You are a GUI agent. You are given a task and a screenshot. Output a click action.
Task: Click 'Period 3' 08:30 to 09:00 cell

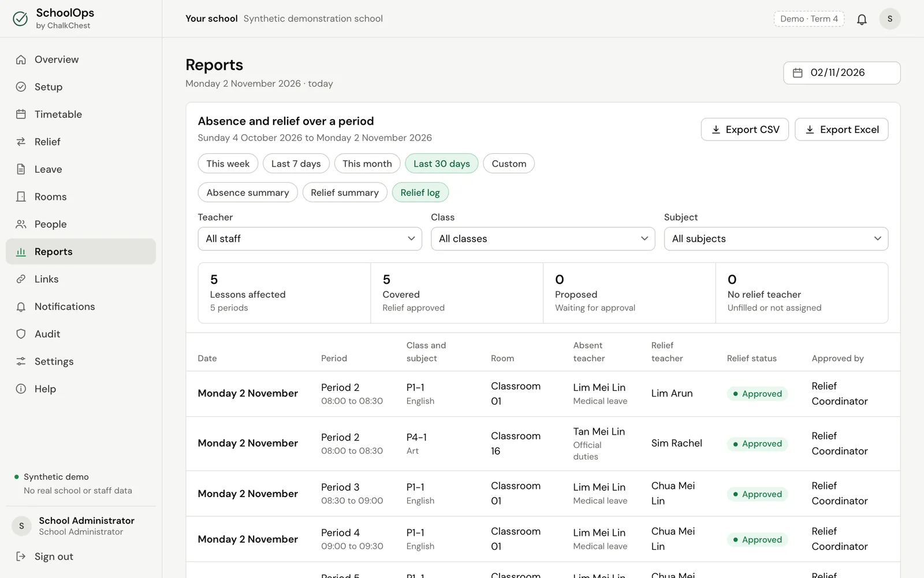coord(352,494)
